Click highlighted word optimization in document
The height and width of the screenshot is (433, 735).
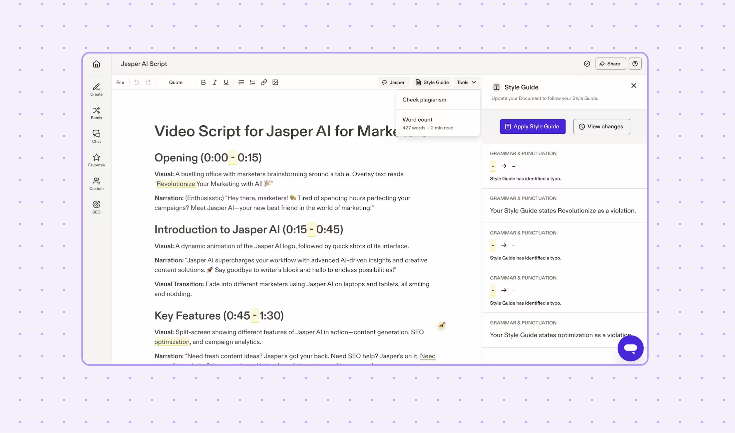[x=172, y=342]
